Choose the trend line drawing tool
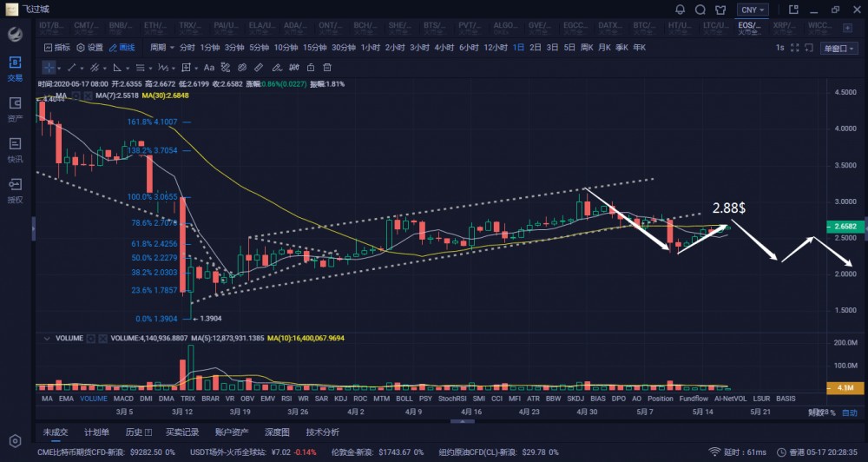868x462 pixels. [72, 67]
